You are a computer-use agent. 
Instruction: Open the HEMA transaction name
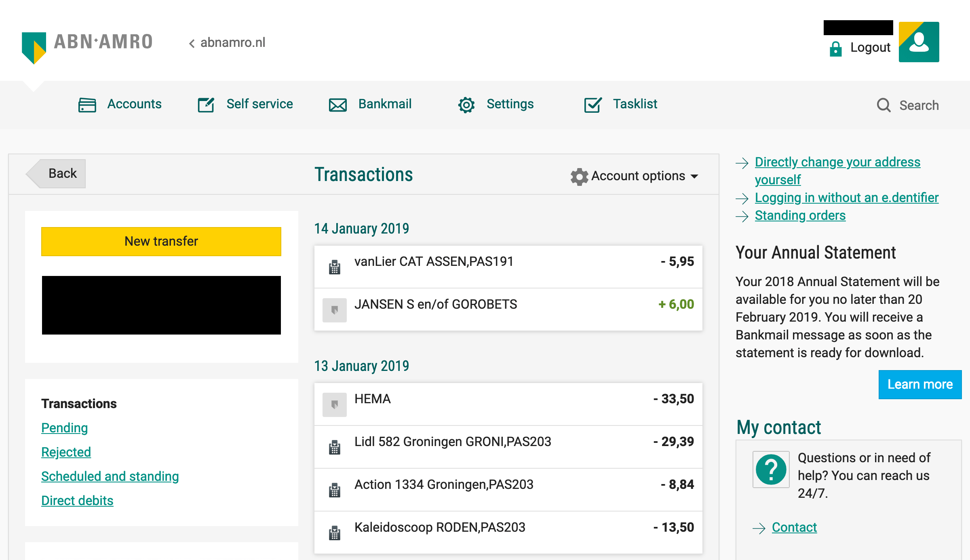click(373, 399)
